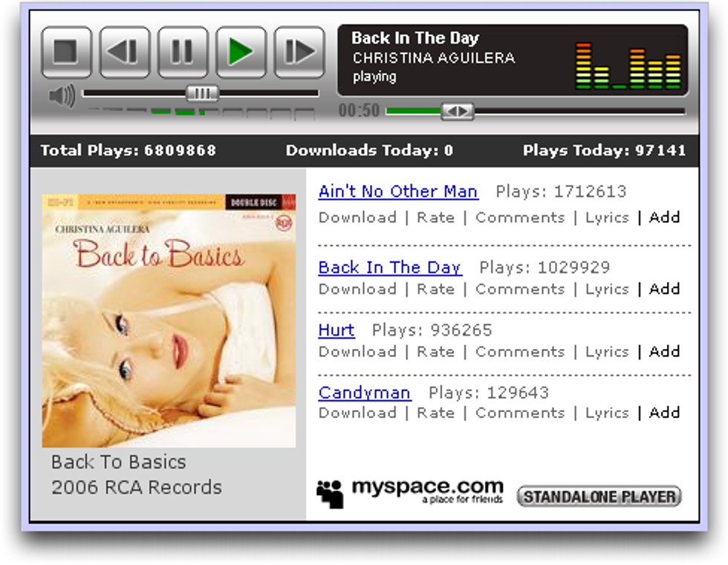Launch the Standalone Player
The width and height of the screenshot is (728, 565).
[599, 497]
